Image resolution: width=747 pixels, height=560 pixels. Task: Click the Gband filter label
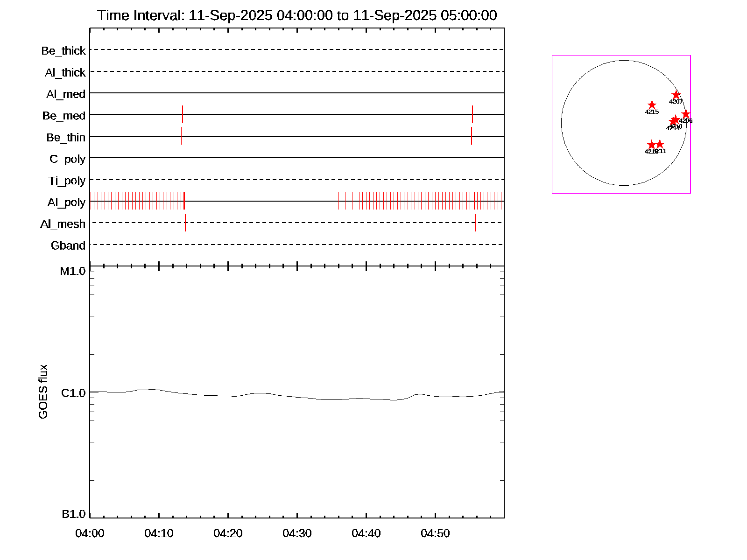[68, 245]
